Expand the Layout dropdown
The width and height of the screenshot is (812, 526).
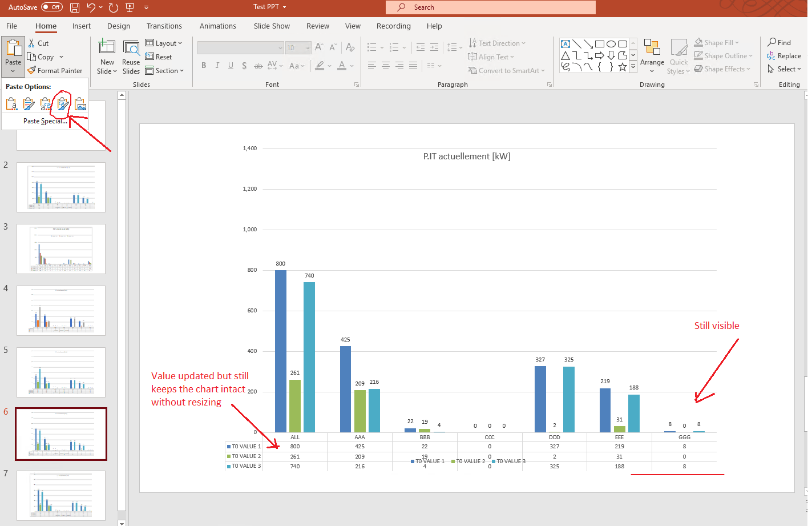[164, 43]
